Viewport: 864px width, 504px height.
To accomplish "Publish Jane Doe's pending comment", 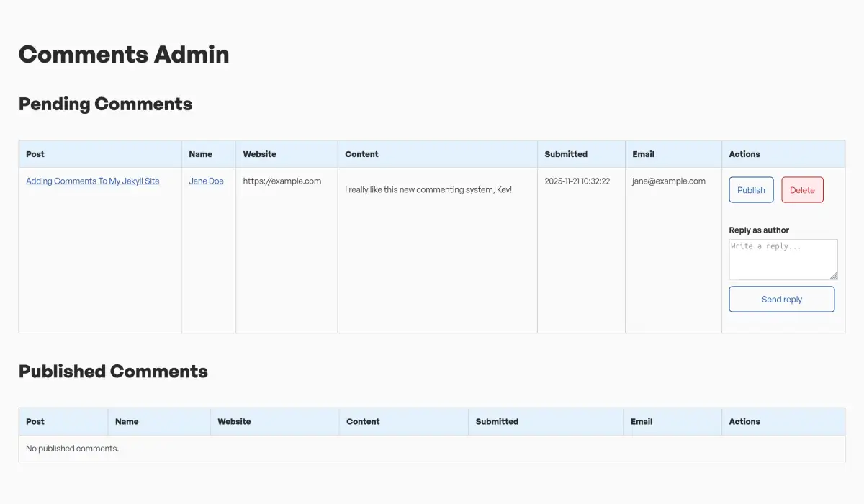I will coord(751,189).
